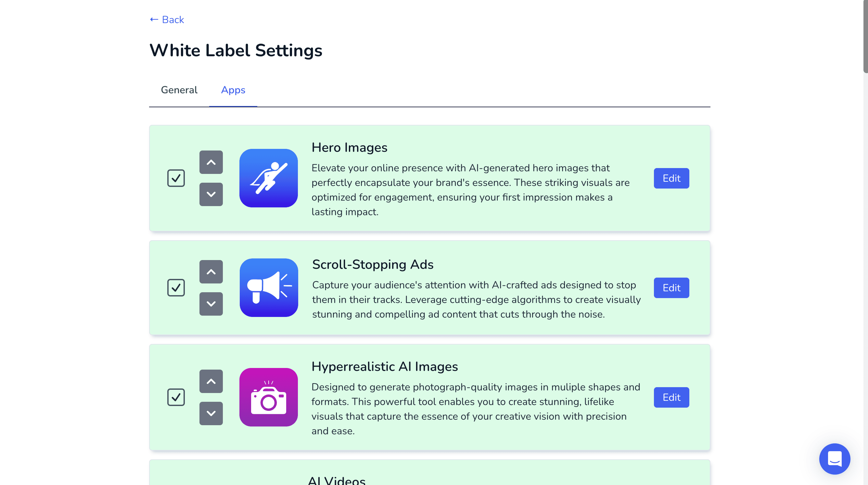Click the vertical page scrollbar thumb
Screen dimensions: 868x485
click(865, 35)
